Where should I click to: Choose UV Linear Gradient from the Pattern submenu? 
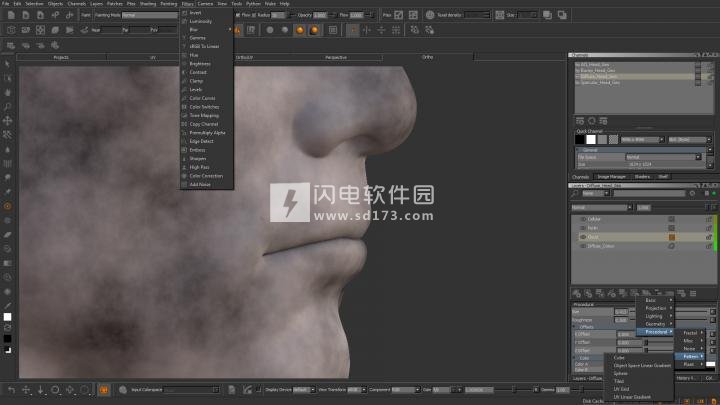click(x=632, y=397)
